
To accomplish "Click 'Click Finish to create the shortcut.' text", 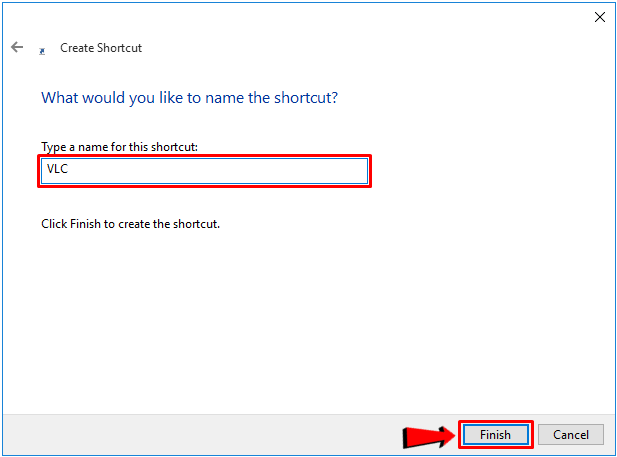I will (x=130, y=224).
